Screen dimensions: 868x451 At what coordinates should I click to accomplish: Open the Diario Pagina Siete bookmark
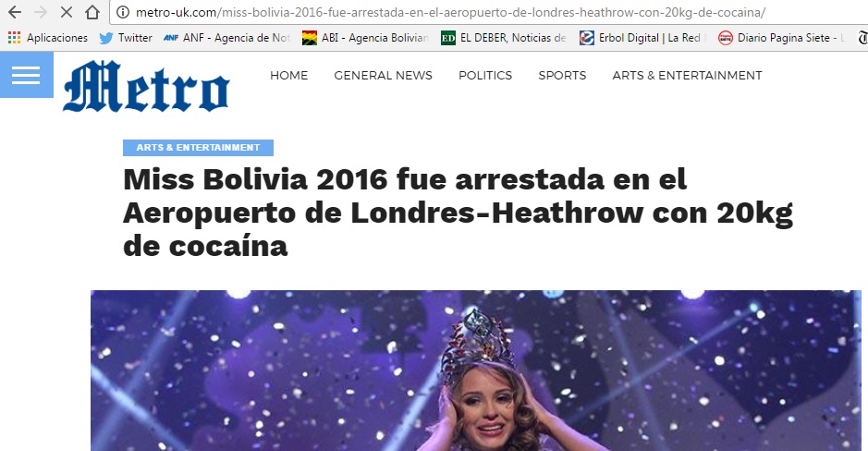[780, 38]
